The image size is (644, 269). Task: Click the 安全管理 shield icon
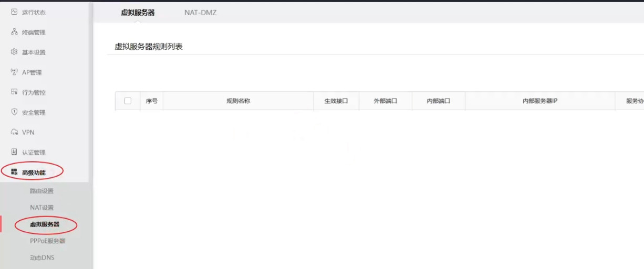[14, 112]
